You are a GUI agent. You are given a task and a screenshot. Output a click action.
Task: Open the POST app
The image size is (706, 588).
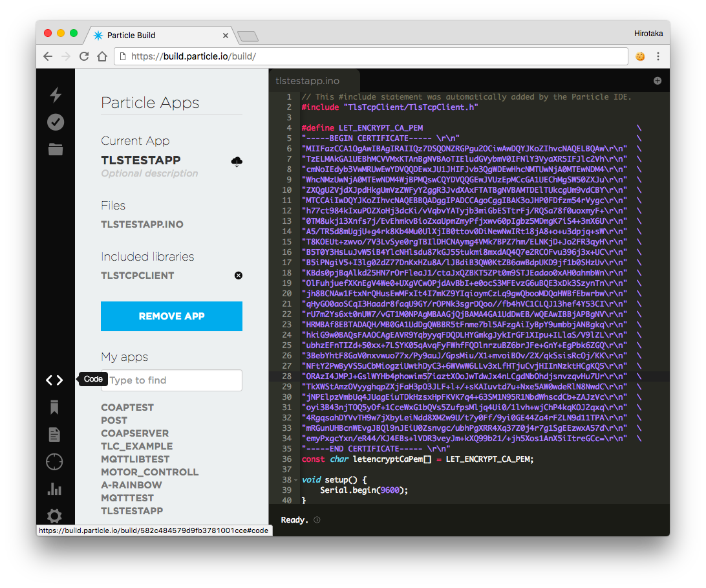coord(114,420)
